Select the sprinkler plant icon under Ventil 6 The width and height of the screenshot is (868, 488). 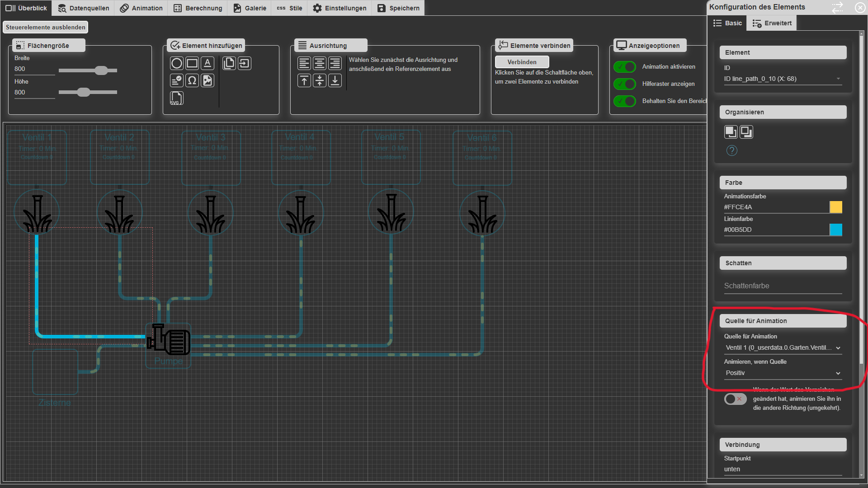482,213
